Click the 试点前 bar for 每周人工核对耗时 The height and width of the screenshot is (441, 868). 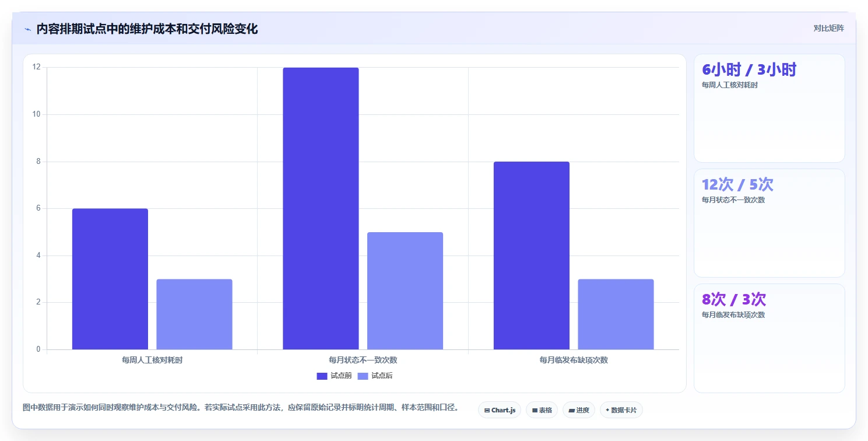(x=110, y=279)
